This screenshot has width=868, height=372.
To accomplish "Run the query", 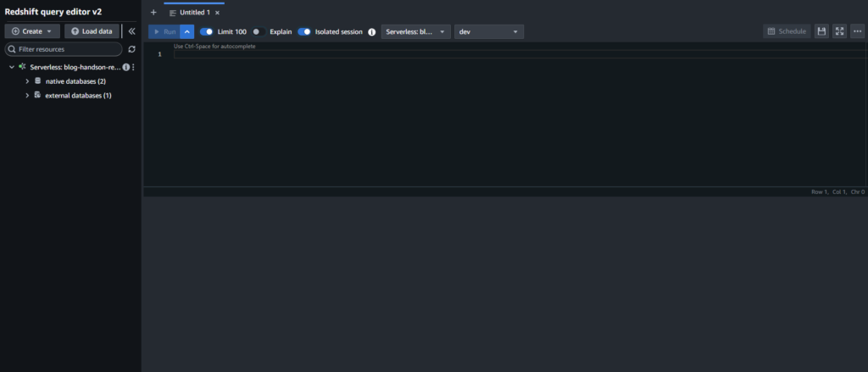I will point(164,31).
